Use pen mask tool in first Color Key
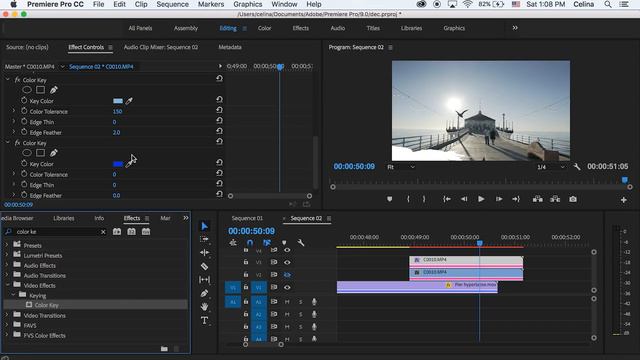 (x=54, y=90)
